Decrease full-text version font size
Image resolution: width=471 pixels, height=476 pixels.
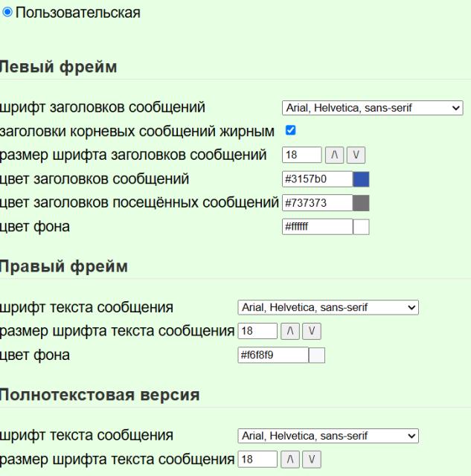click(312, 460)
